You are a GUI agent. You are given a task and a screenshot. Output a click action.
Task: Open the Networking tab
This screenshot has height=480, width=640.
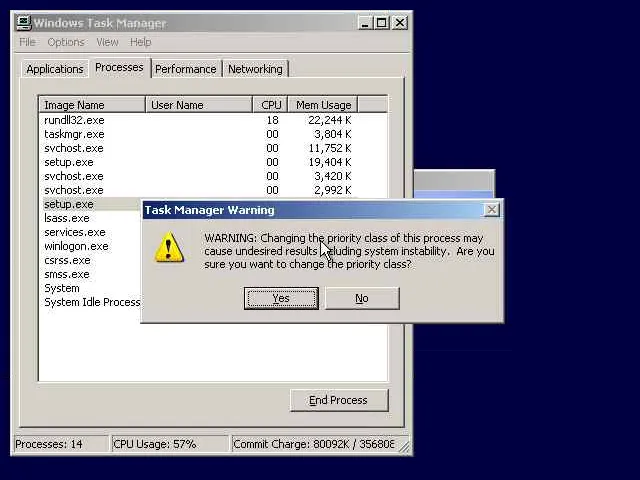point(255,69)
